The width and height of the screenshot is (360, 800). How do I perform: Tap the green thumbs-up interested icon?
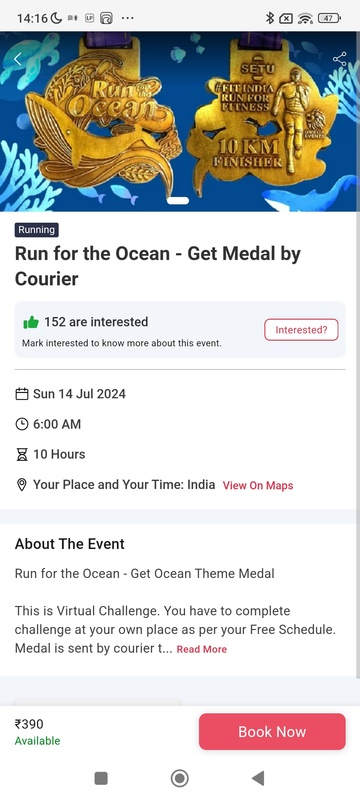31,322
